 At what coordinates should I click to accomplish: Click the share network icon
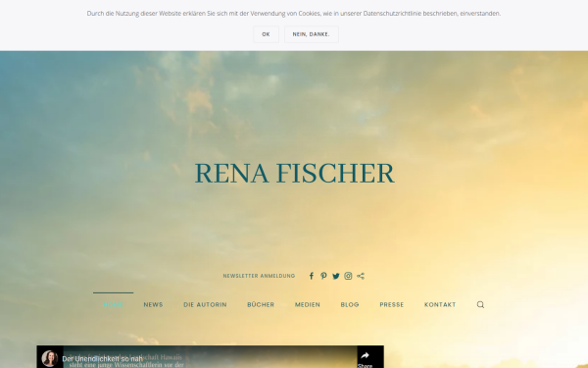click(x=361, y=276)
